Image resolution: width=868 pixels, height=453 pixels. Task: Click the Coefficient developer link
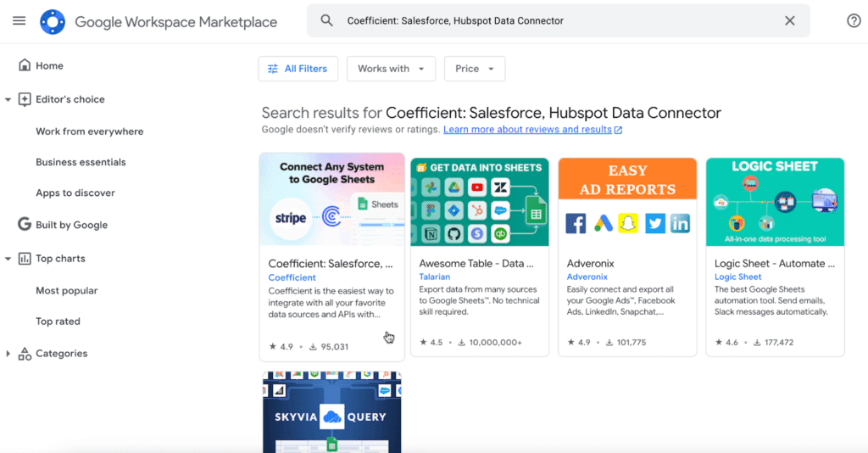pyautogui.click(x=292, y=277)
